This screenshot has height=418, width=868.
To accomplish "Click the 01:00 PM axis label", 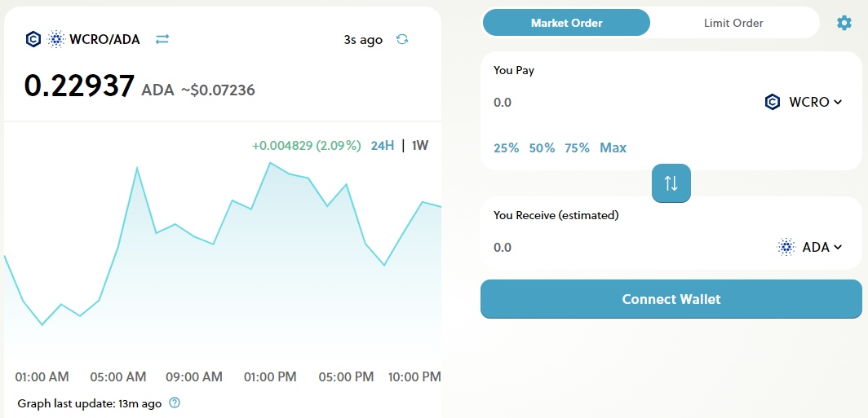I will click(x=270, y=377).
